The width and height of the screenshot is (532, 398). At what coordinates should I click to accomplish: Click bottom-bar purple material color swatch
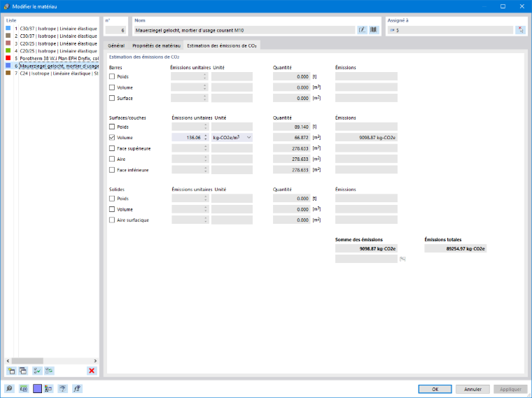pyautogui.click(x=37, y=388)
